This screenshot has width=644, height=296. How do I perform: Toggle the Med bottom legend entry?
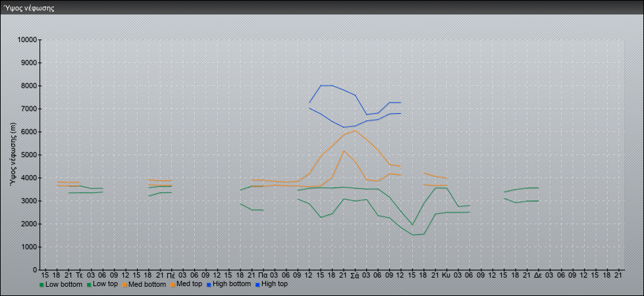coord(144,284)
